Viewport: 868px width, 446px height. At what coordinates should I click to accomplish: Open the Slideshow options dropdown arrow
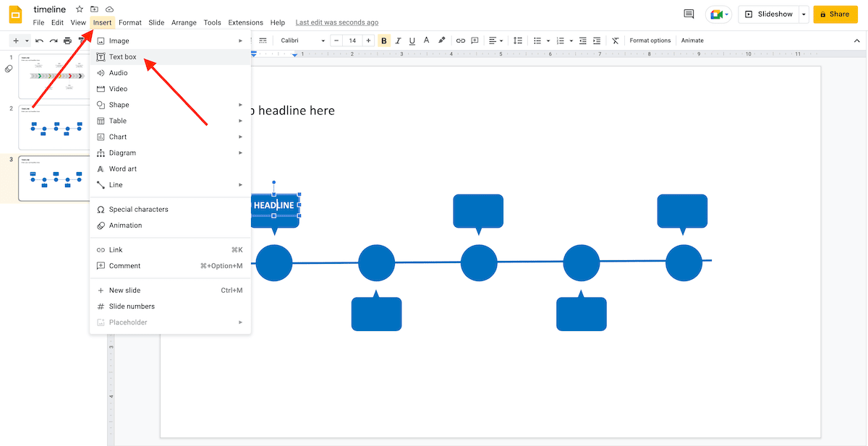point(804,14)
